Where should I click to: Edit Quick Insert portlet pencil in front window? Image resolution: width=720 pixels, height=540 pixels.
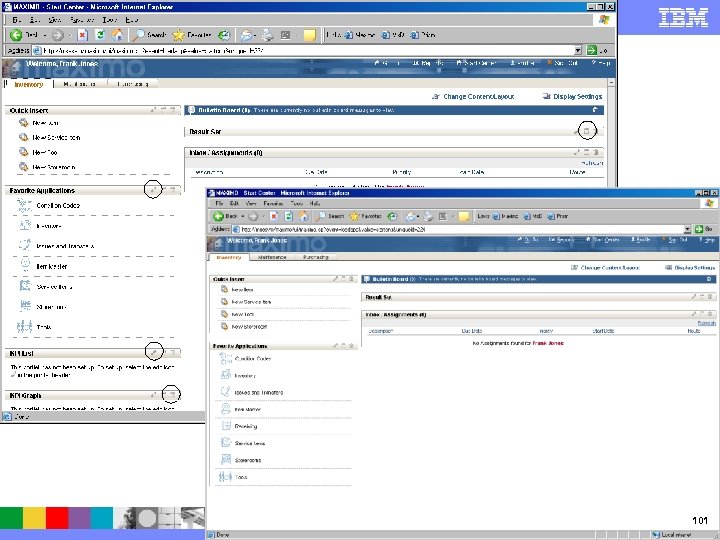pyautogui.click(x=336, y=279)
